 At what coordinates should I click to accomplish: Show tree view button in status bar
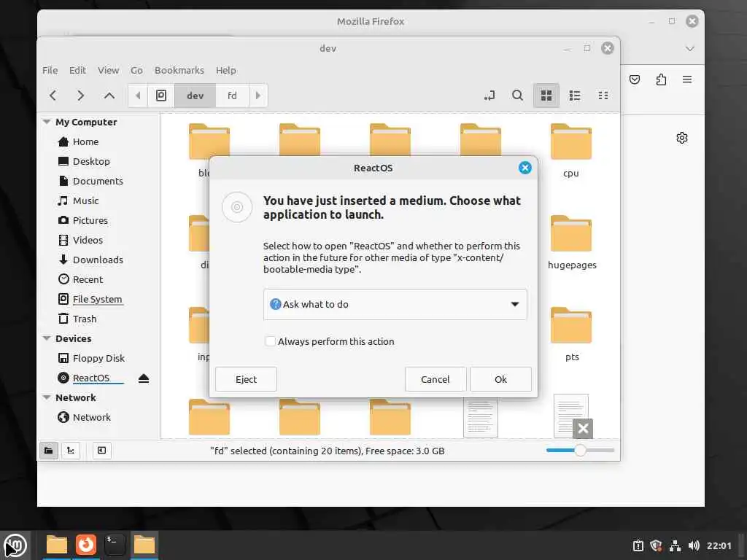(x=71, y=451)
